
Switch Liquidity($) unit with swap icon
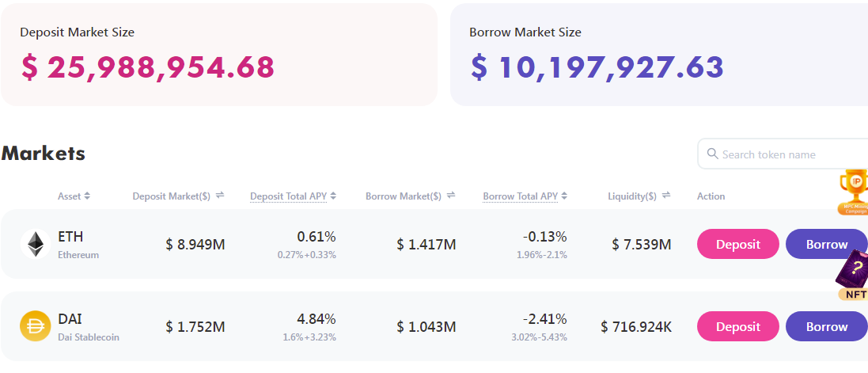(666, 195)
